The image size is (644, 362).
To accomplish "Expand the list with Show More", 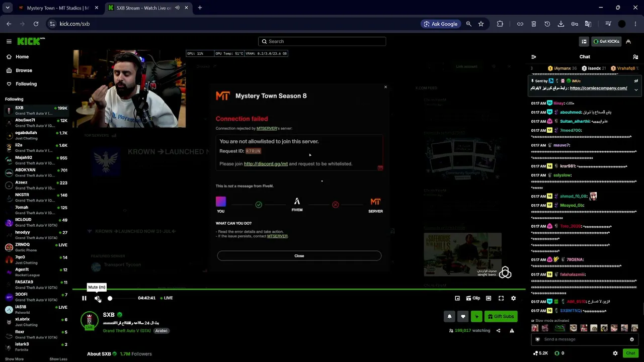I will [15, 359].
